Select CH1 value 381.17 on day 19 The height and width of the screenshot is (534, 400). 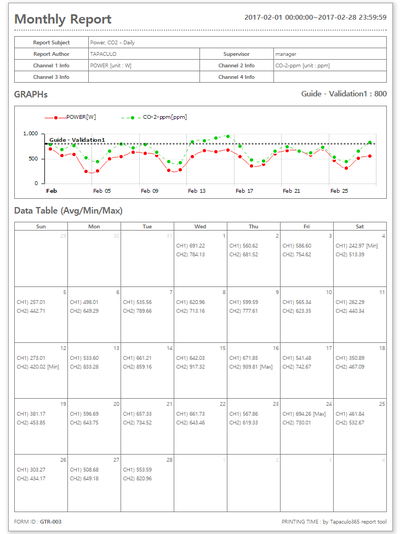[x=31, y=414]
